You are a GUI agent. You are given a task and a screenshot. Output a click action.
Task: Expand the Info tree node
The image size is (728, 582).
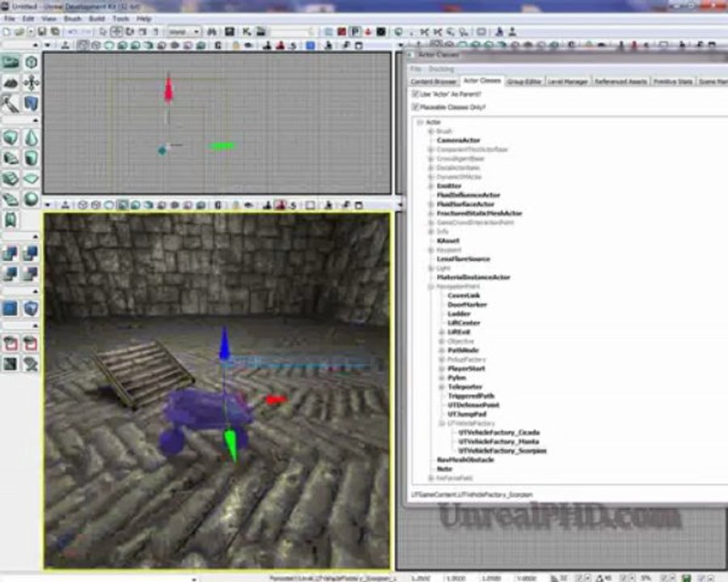pos(431,232)
